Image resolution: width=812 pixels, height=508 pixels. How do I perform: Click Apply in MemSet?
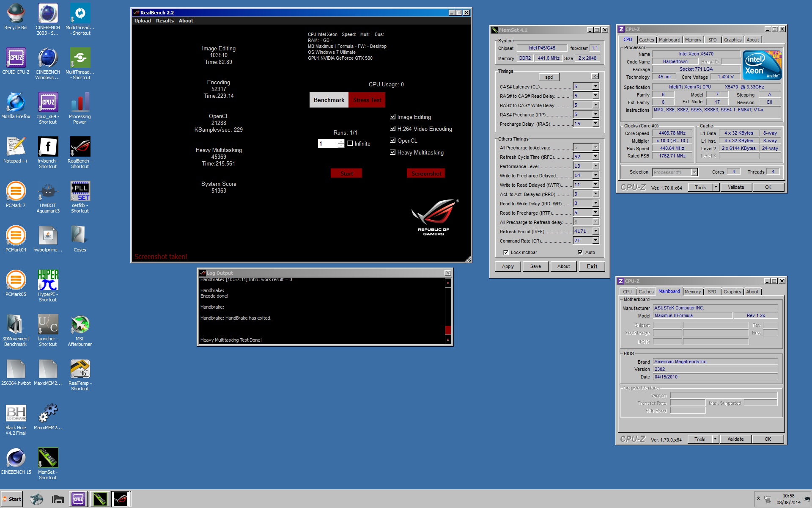[507, 266]
